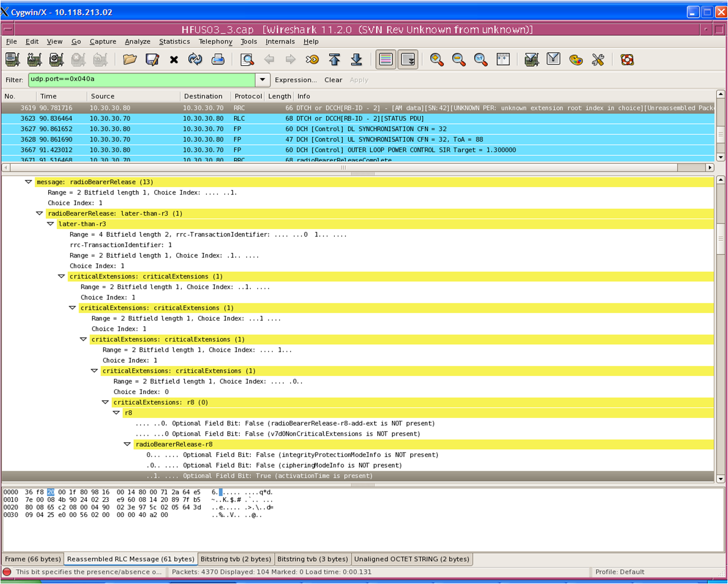Clear the display filter
Image resolution: width=728 pixels, height=584 pixels.
(333, 80)
